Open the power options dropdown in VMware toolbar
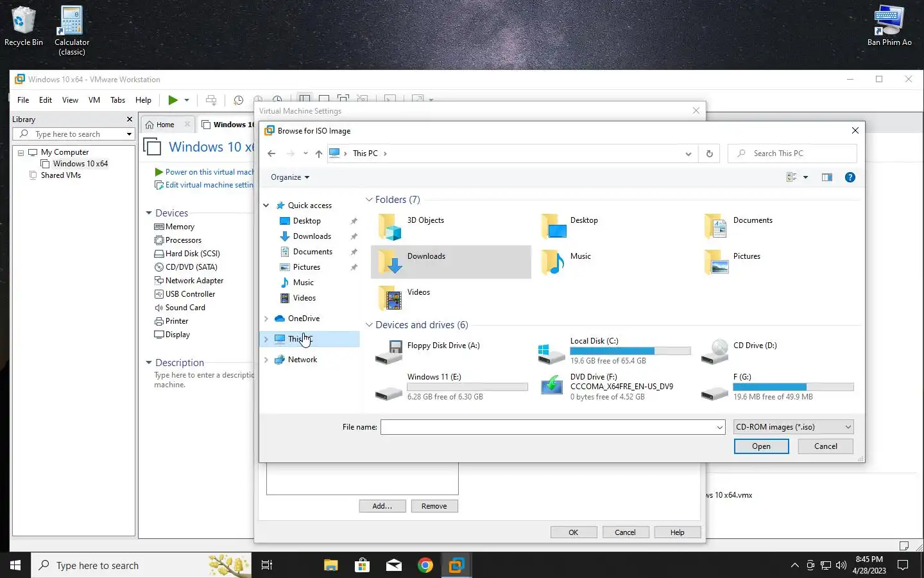Image resolution: width=924 pixels, height=578 pixels. coord(187,100)
